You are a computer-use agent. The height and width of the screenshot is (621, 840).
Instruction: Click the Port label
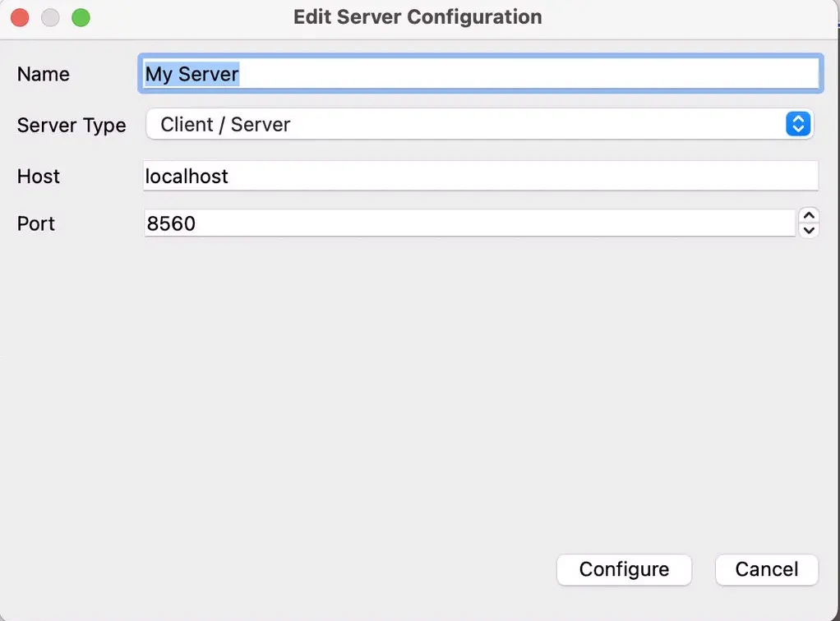[x=36, y=223]
